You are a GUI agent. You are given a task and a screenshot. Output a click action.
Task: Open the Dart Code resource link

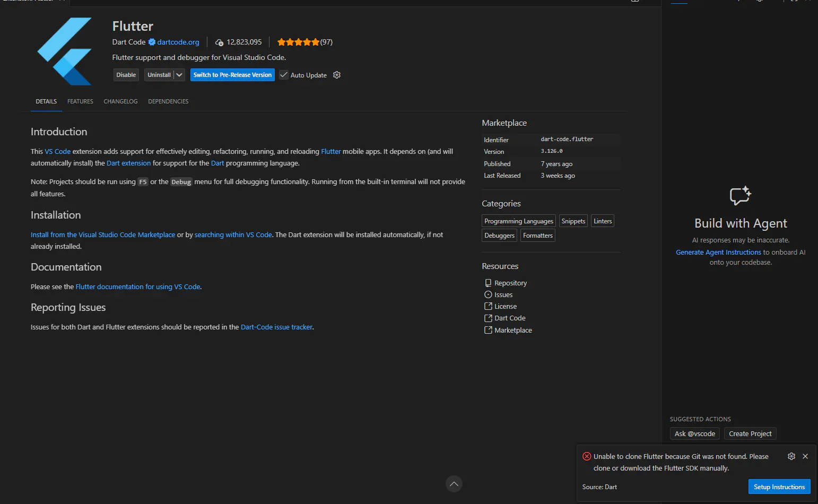(510, 318)
